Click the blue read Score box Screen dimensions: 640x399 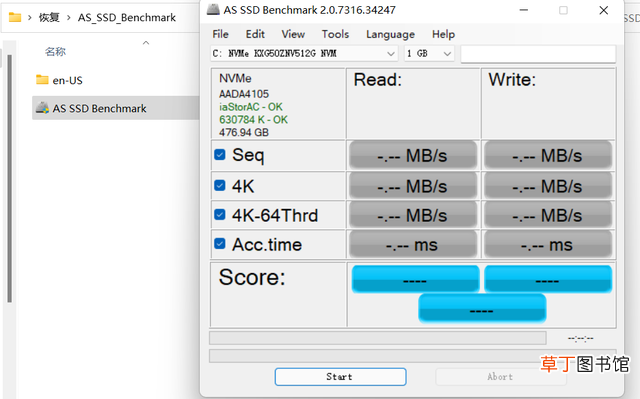[x=416, y=279]
